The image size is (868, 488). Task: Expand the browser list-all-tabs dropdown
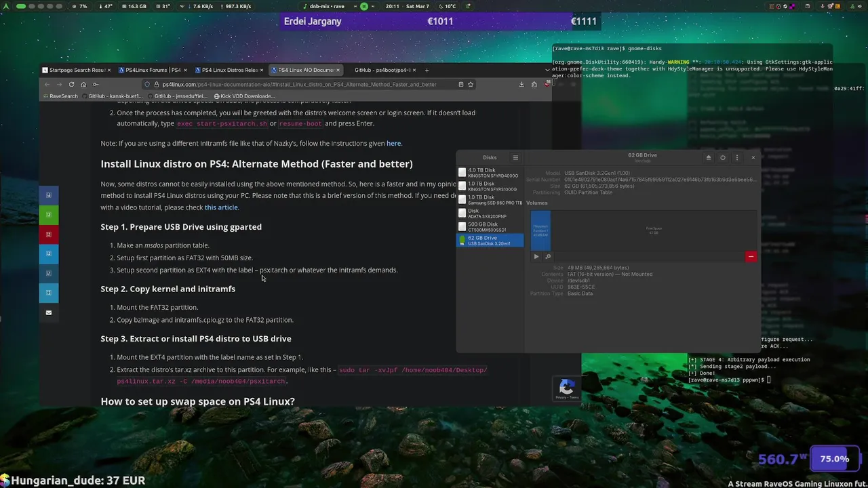pos(547,70)
